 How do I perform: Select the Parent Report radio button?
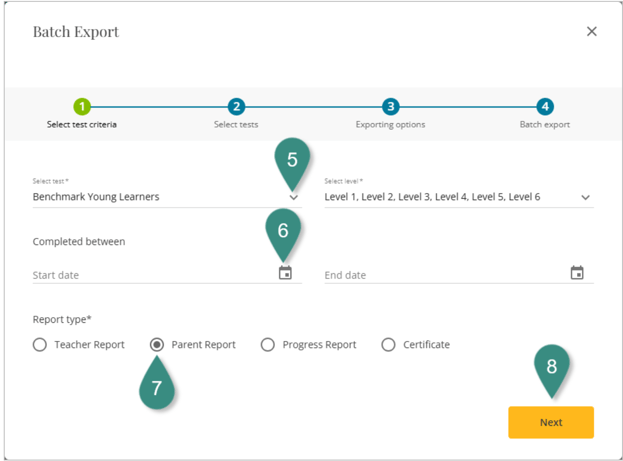coord(157,345)
